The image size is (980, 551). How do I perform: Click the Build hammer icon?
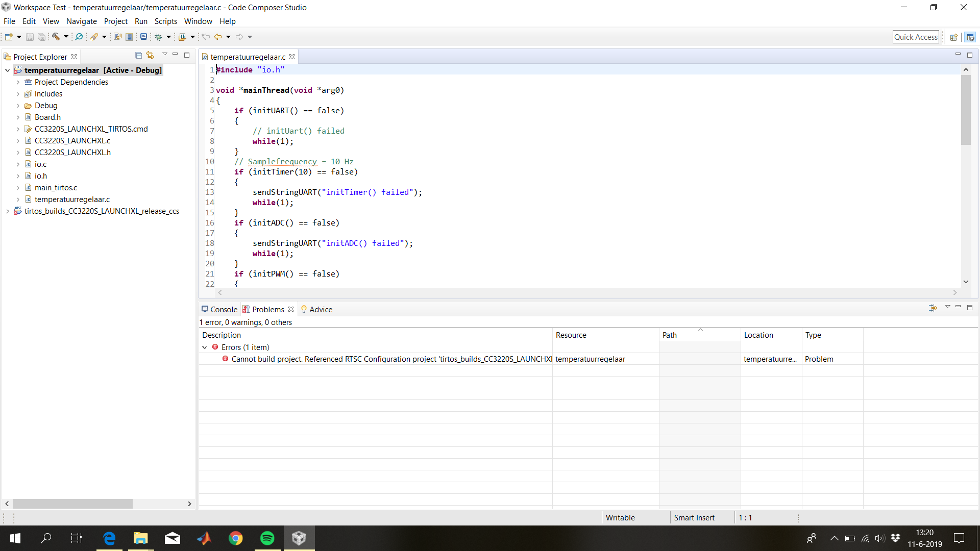[x=56, y=37]
